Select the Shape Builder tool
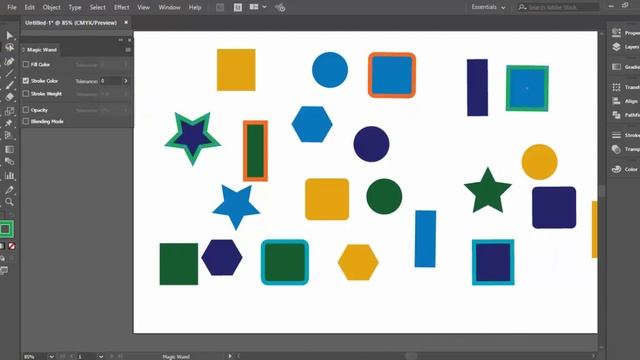This screenshot has height=360, width=640. coord(9,135)
